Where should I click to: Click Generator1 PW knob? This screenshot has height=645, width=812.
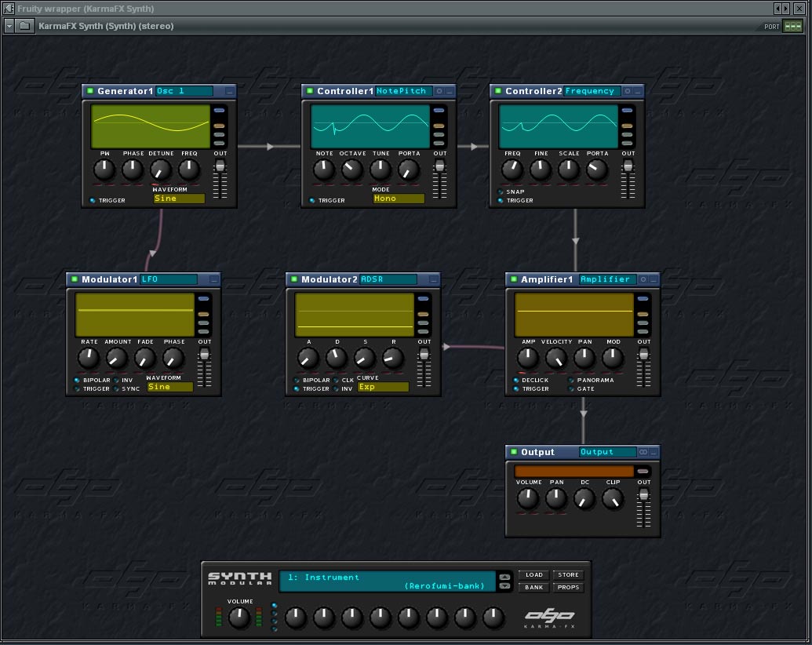point(104,170)
